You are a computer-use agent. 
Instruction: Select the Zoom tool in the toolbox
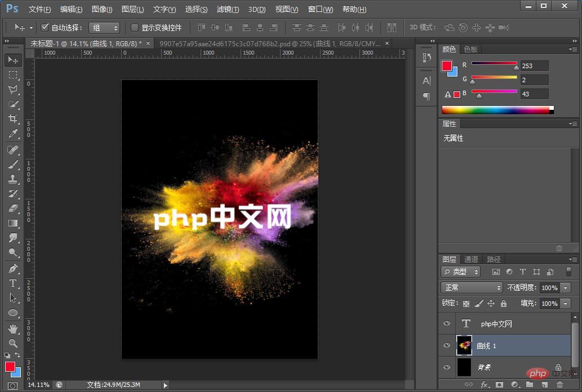(x=13, y=343)
